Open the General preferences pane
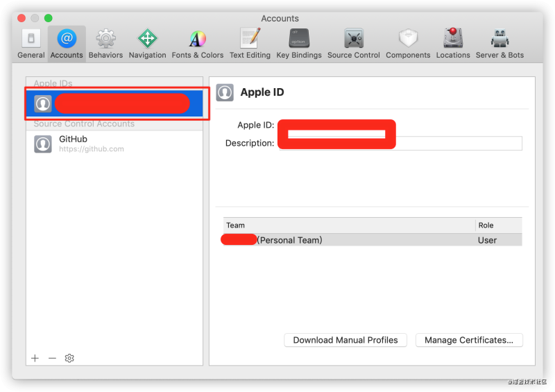The width and height of the screenshot is (555, 392). pyautogui.click(x=31, y=44)
